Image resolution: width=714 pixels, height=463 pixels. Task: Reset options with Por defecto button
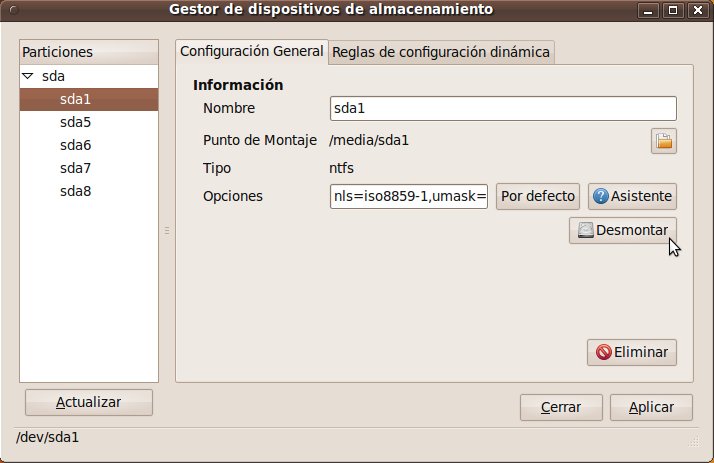click(x=538, y=196)
